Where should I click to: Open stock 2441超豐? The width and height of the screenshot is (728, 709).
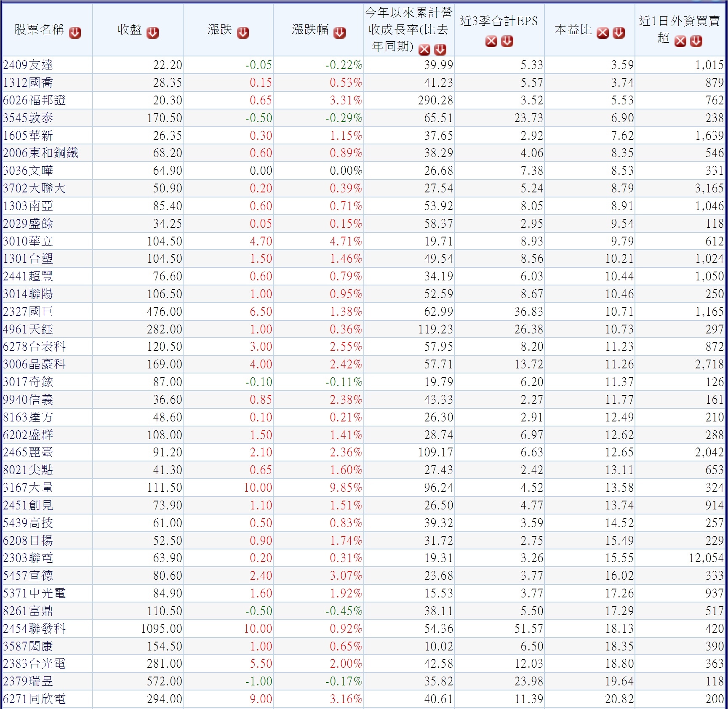pyautogui.click(x=28, y=276)
